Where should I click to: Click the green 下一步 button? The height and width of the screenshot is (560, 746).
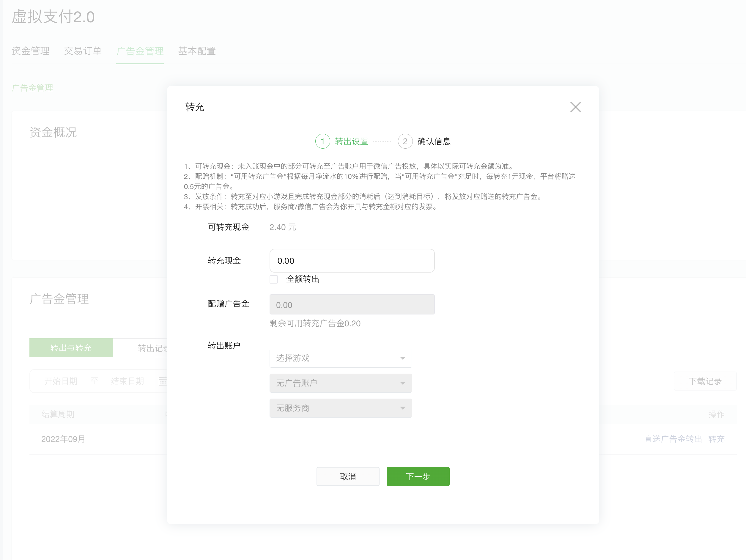418,476
